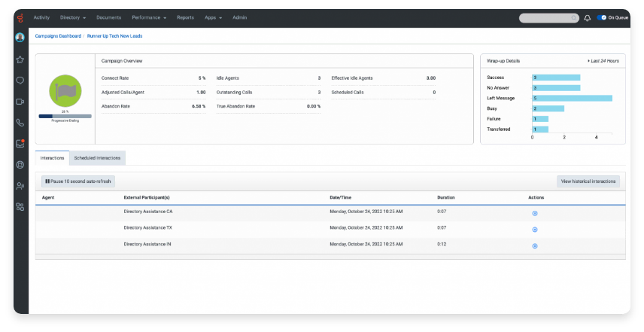
Task: Click the top search field
Action: tap(549, 18)
